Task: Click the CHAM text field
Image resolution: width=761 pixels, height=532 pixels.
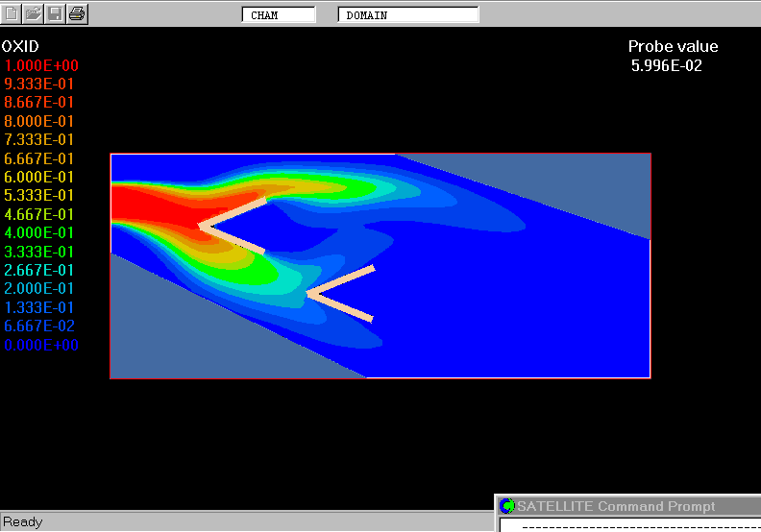Action: (x=279, y=15)
